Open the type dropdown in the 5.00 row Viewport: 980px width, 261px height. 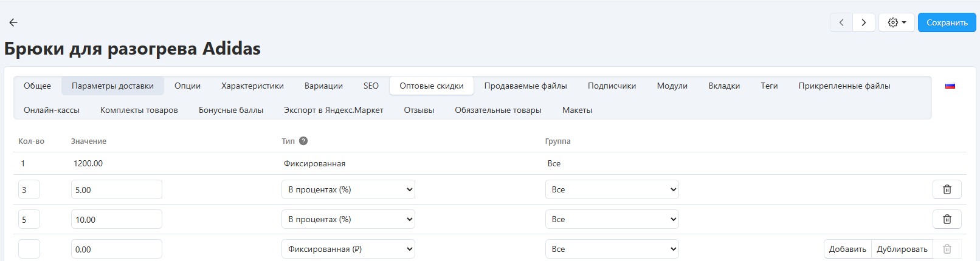coord(348,189)
